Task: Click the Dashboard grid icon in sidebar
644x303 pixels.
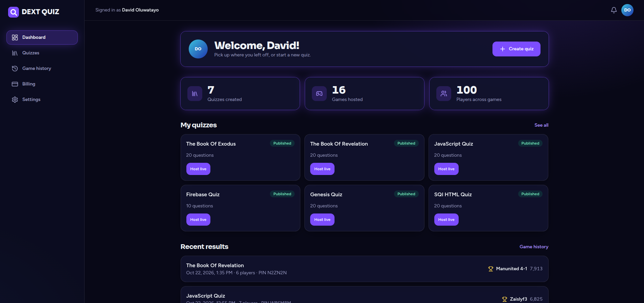Action: tap(15, 37)
